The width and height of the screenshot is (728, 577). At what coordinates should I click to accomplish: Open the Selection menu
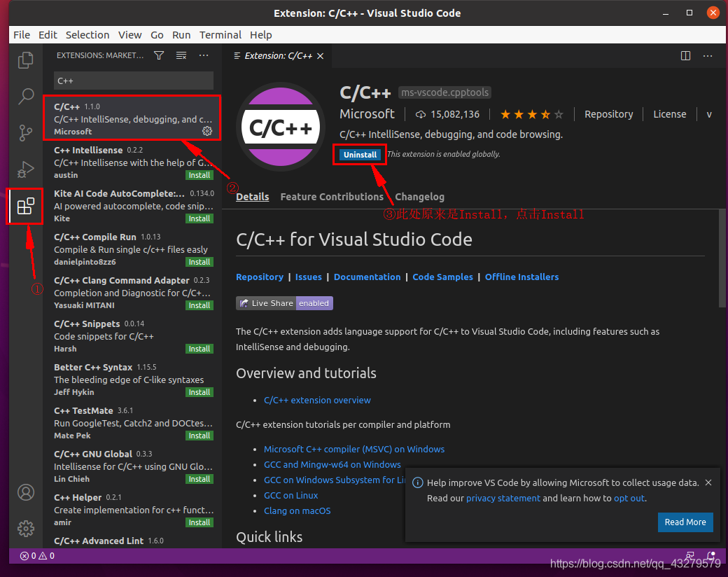click(x=87, y=35)
